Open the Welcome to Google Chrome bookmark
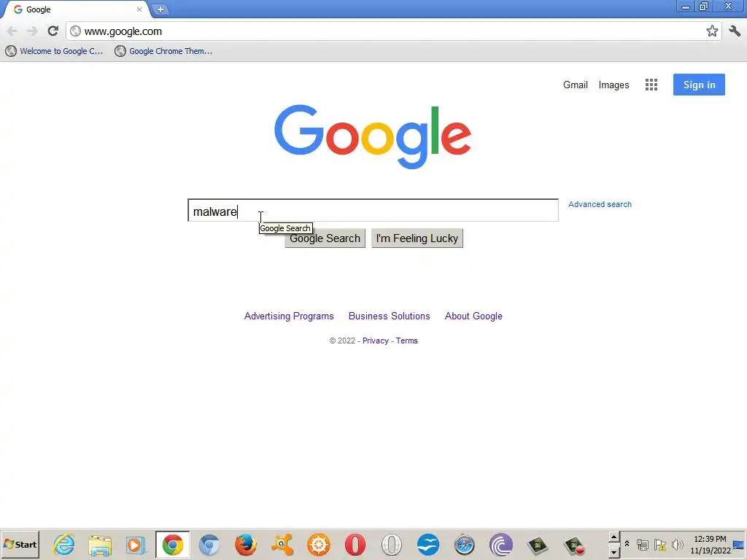 (54, 51)
